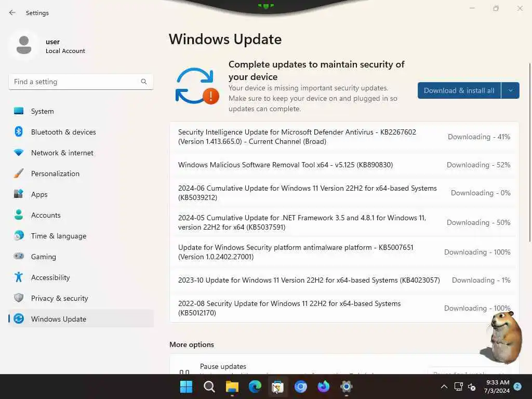Open taskbar Search
532x399 pixels.
pyautogui.click(x=209, y=387)
